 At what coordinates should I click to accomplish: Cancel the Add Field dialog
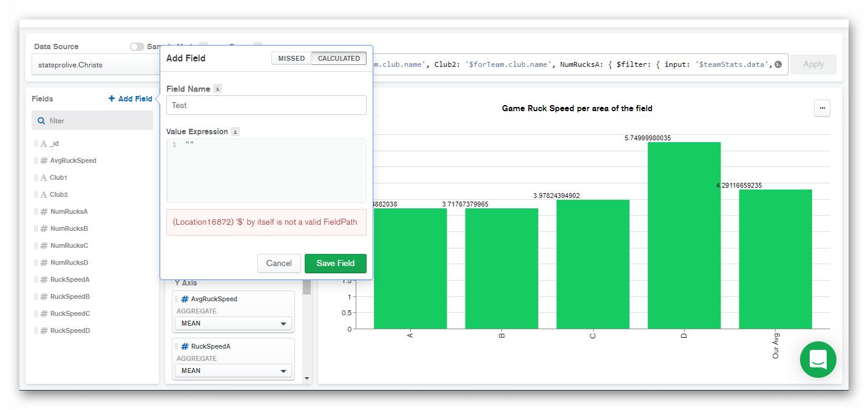279,264
